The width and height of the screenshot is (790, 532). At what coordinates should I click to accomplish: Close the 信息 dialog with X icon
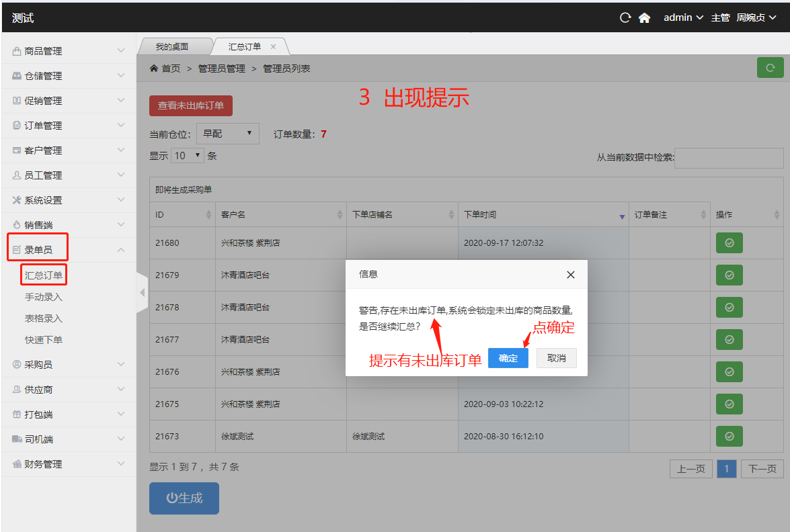point(570,275)
